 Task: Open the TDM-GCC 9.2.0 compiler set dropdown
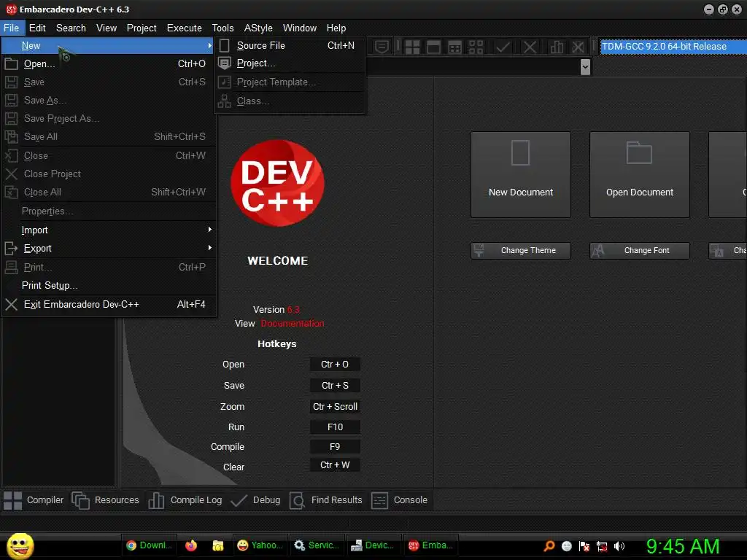[x=673, y=47]
